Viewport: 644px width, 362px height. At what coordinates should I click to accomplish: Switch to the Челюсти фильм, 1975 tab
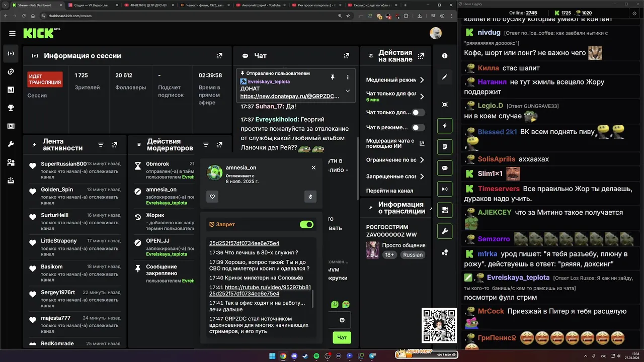pos(206,5)
